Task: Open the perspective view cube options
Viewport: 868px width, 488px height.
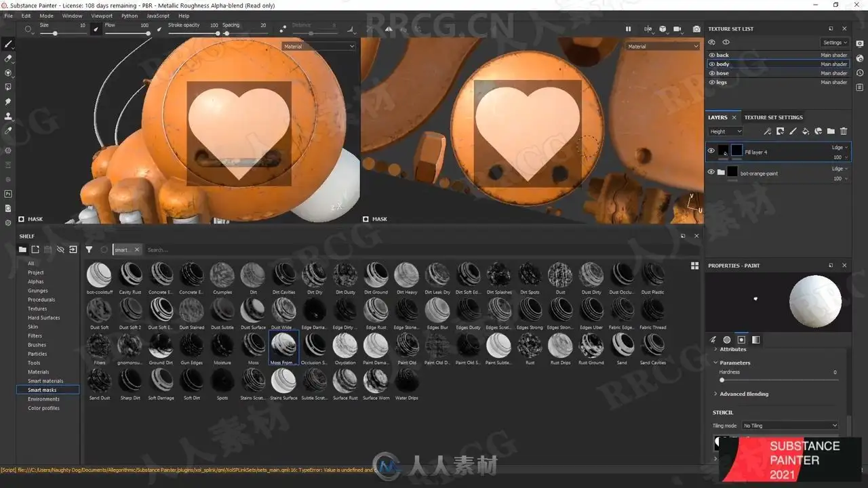Action: (663, 29)
